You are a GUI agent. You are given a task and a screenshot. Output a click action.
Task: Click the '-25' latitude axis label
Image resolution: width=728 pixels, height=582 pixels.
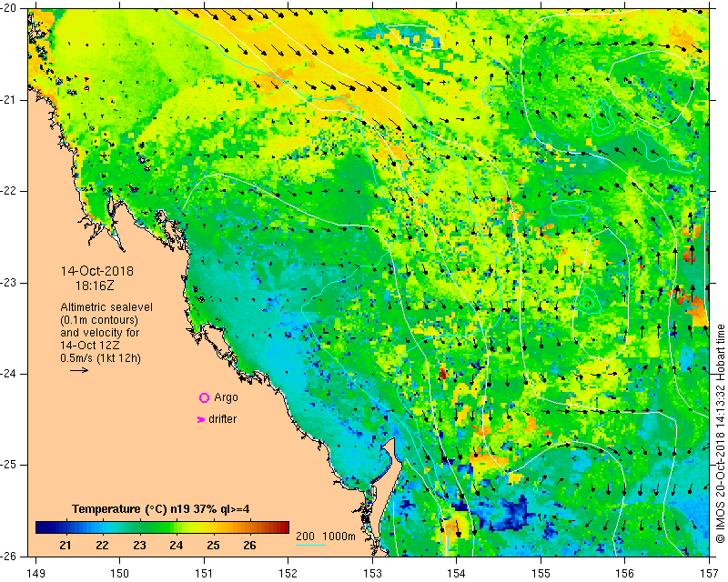coord(9,465)
